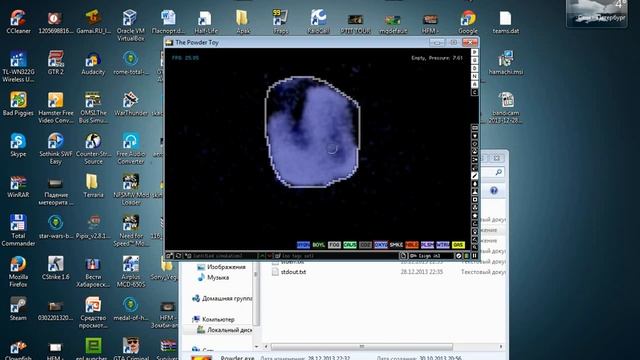Click the weather gadget on desktop
This screenshot has height=360, width=640.
[x=597, y=13]
